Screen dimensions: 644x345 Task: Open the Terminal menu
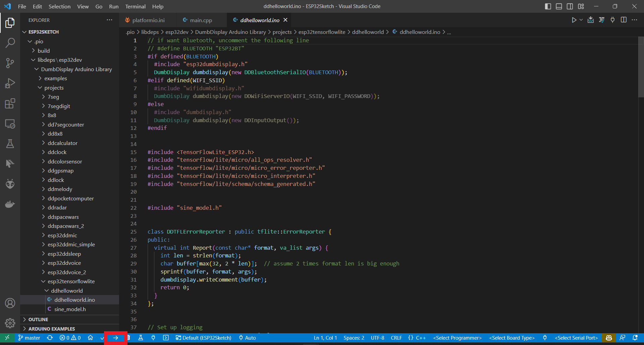[135, 6]
